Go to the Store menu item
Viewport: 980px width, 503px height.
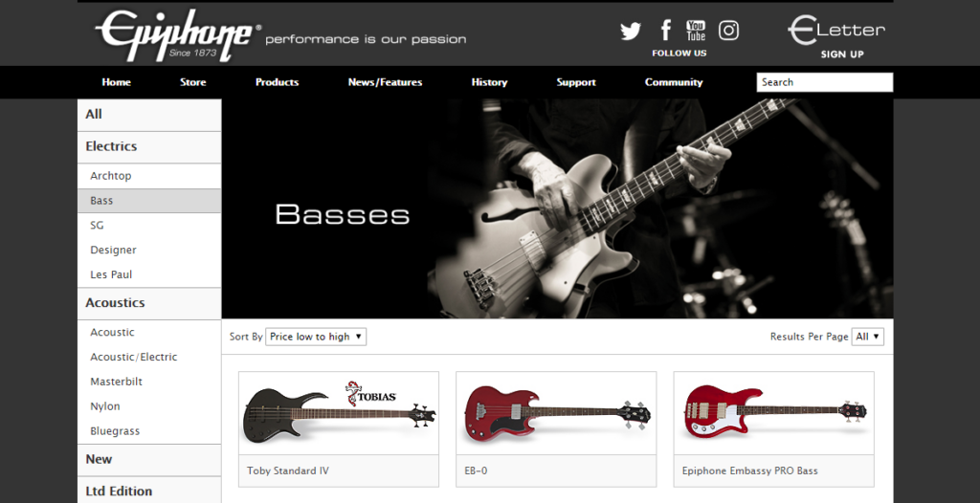[x=193, y=82]
